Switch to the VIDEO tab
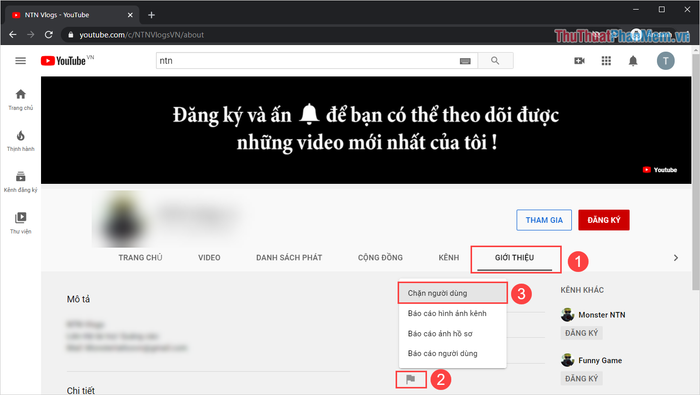The image size is (700, 395). click(209, 258)
